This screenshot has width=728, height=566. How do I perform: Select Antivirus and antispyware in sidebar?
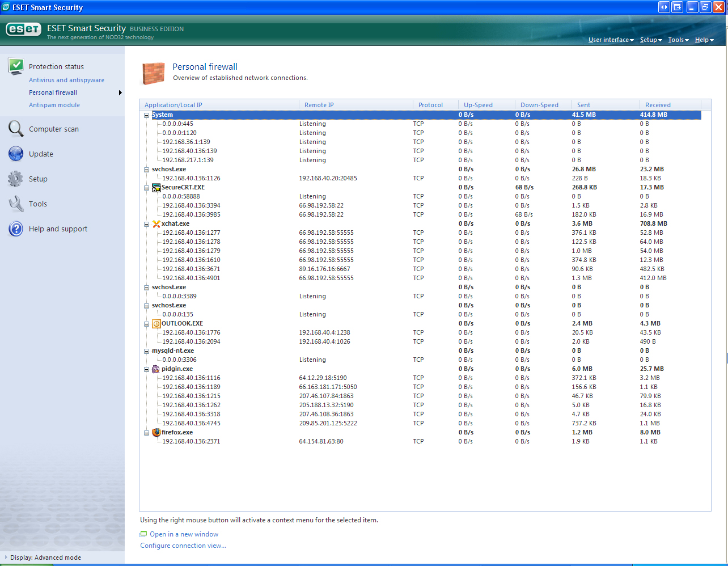(66, 80)
